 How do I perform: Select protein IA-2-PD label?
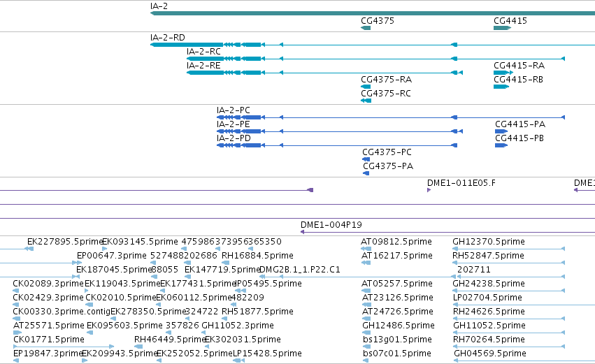[x=234, y=138]
